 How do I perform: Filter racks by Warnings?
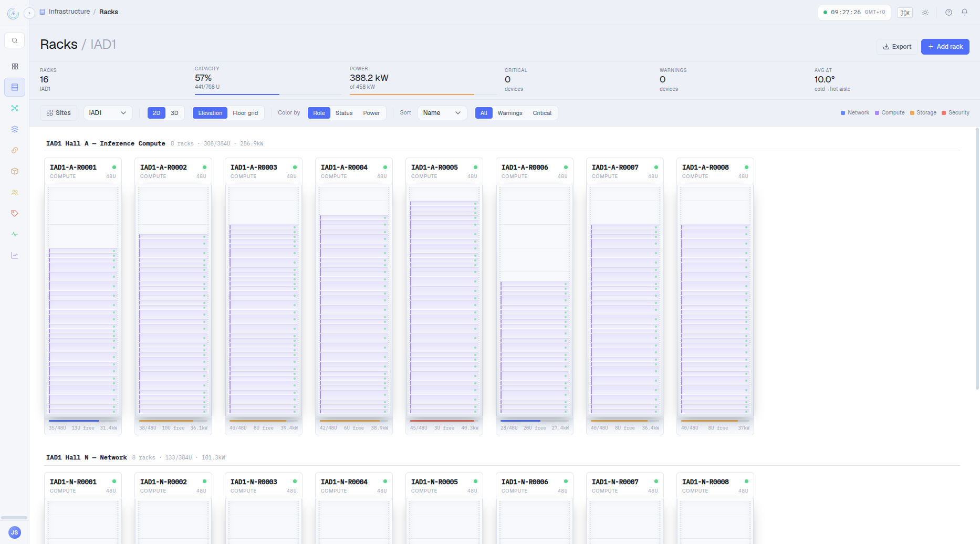click(x=510, y=113)
